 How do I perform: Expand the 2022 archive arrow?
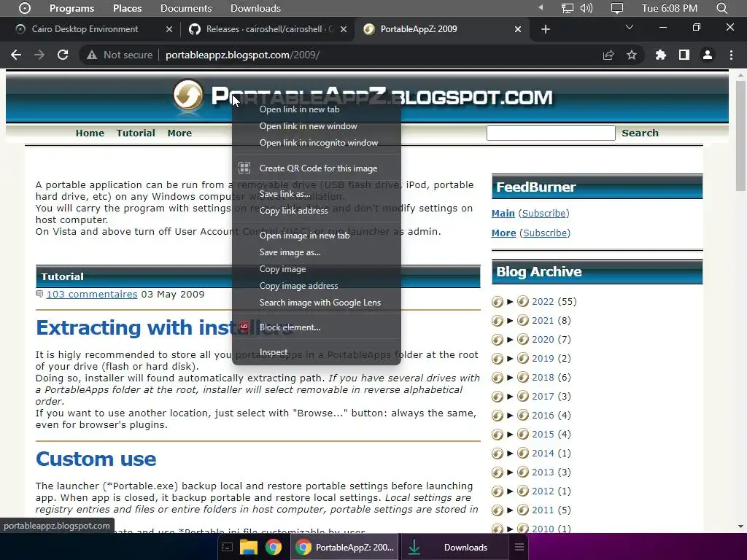point(510,301)
